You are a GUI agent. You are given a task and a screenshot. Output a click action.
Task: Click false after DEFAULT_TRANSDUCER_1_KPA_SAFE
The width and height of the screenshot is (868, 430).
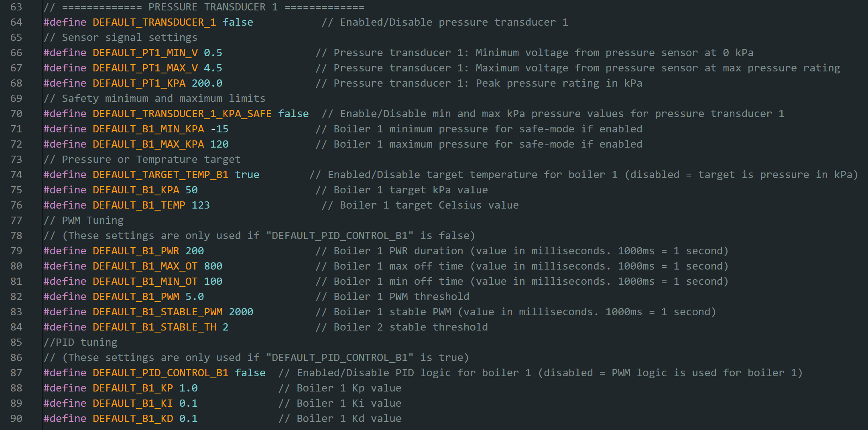pyautogui.click(x=294, y=114)
